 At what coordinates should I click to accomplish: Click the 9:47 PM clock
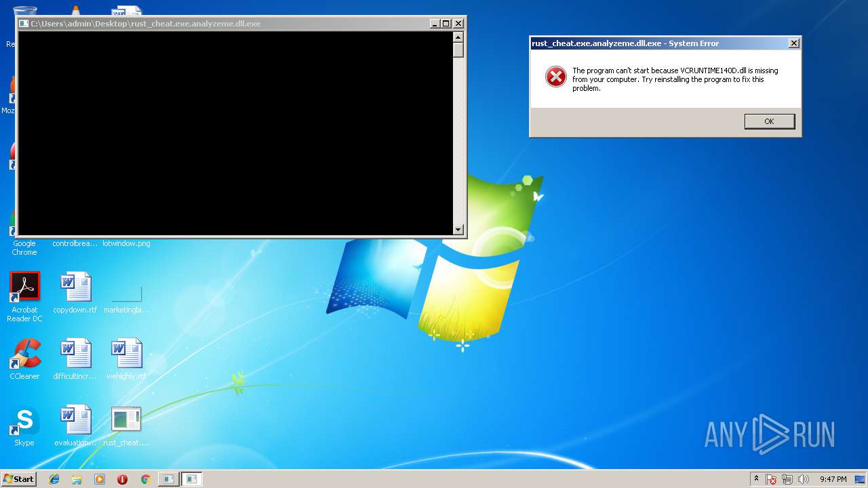click(x=833, y=479)
